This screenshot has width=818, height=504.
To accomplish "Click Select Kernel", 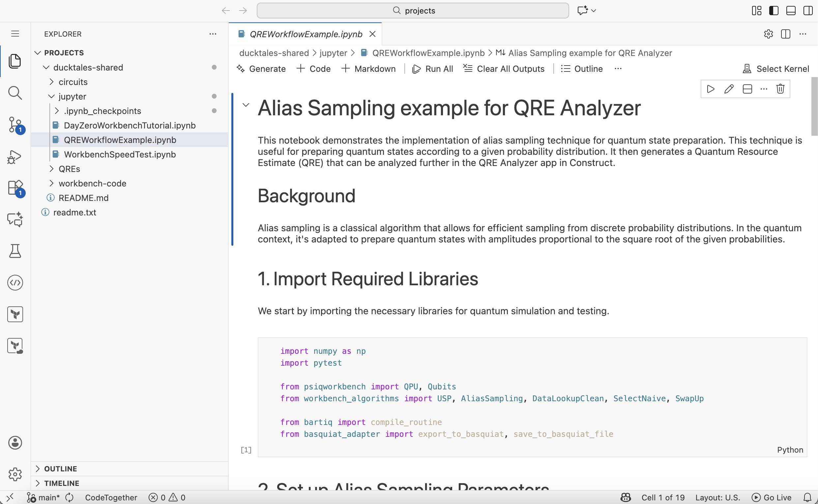I will (x=776, y=69).
